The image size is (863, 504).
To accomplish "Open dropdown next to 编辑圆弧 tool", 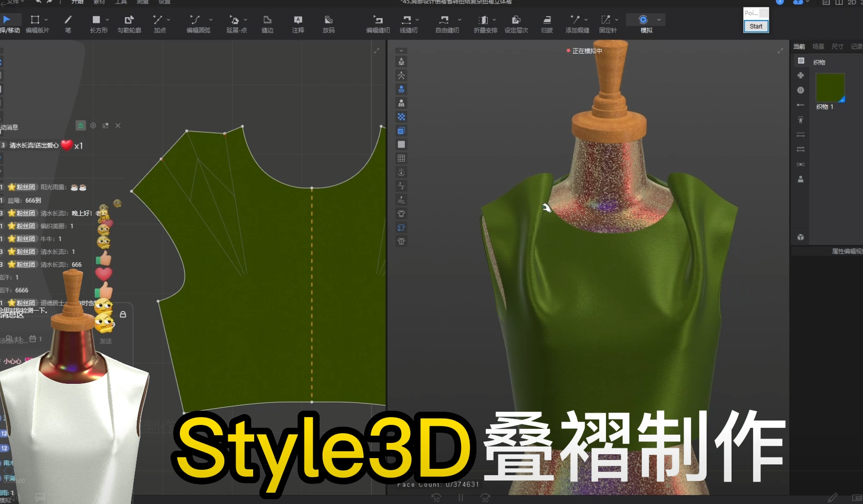I will click(x=211, y=20).
